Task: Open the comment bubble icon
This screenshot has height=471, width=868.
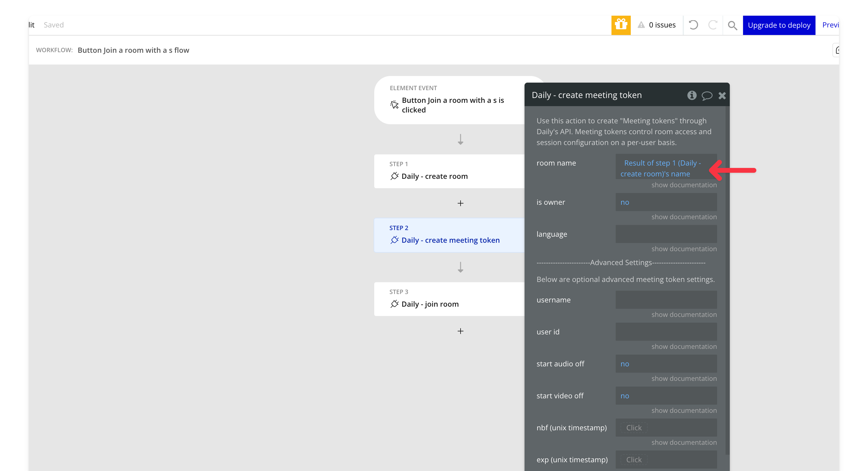Action: point(707,96)
